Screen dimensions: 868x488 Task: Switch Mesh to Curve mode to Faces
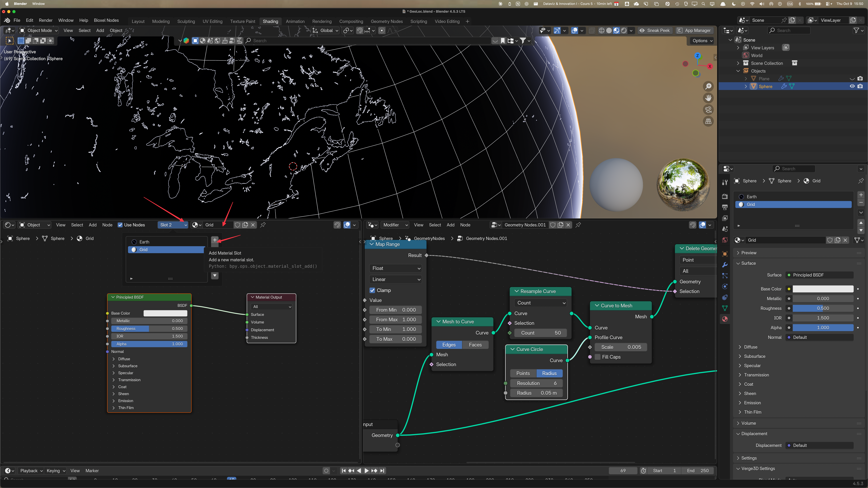(475, 345)
